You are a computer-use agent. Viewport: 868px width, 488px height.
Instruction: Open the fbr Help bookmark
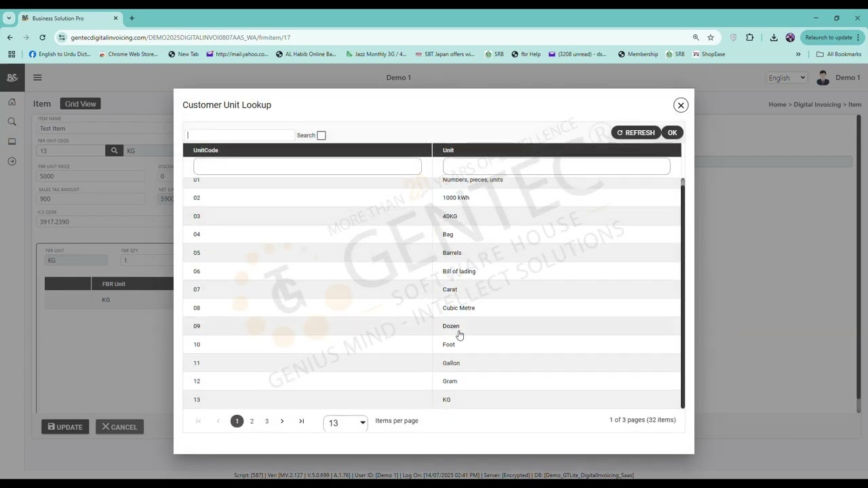[x=526, y=54]
